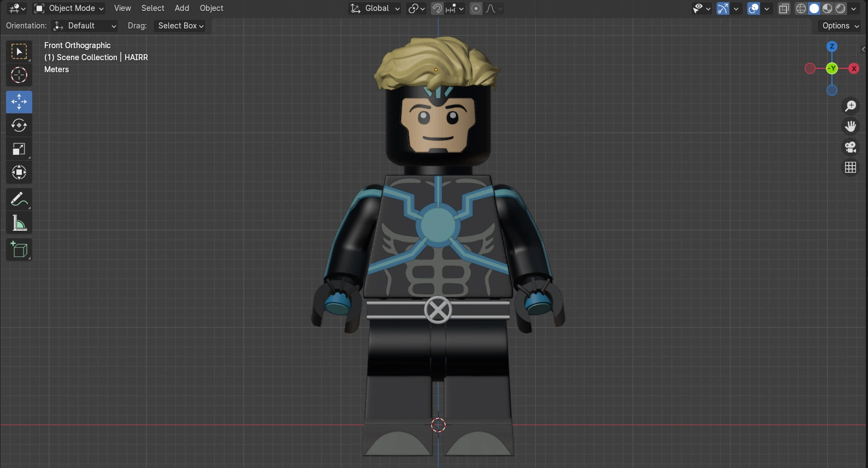Open the Object Mode dropdown

tap(69, 8)
